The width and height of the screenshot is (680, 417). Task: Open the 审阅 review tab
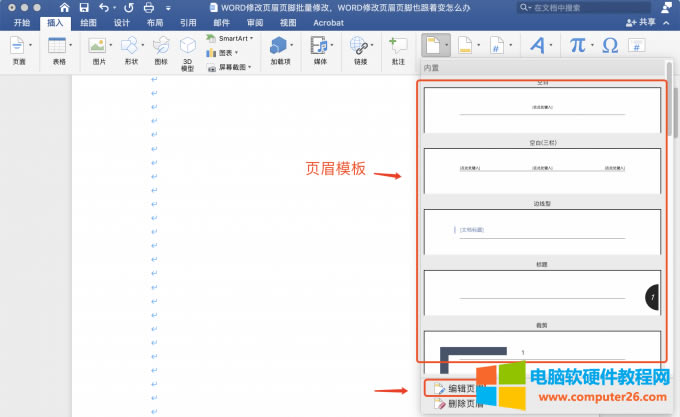point(255,21)
